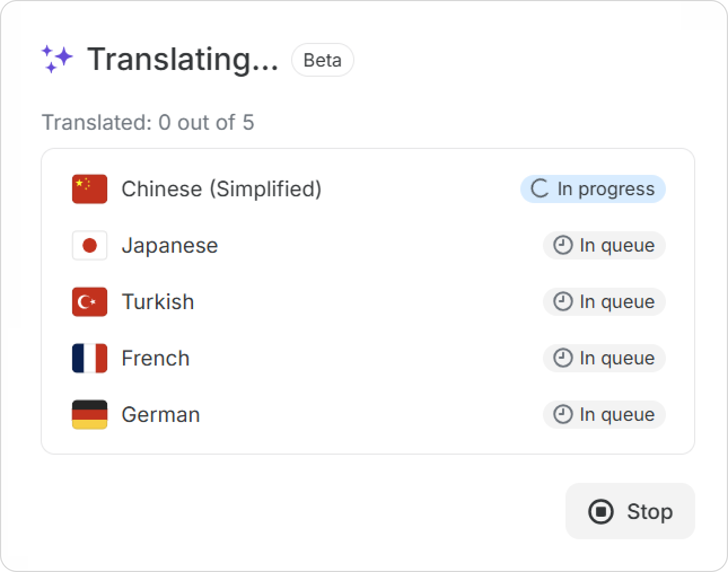This screenshot has height=572, width=728.
Task: Click the Chinese flag icon
Action: point(90,189)
